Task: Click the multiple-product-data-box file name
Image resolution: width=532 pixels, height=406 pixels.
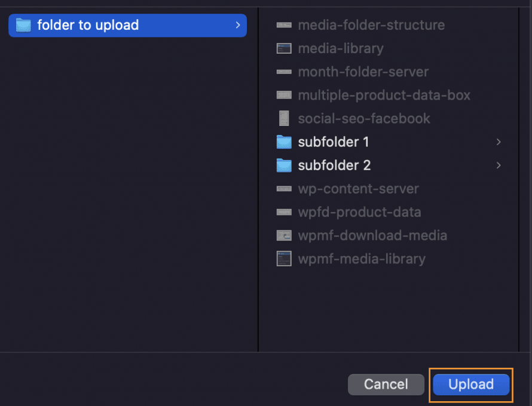Action: point(384,95)
